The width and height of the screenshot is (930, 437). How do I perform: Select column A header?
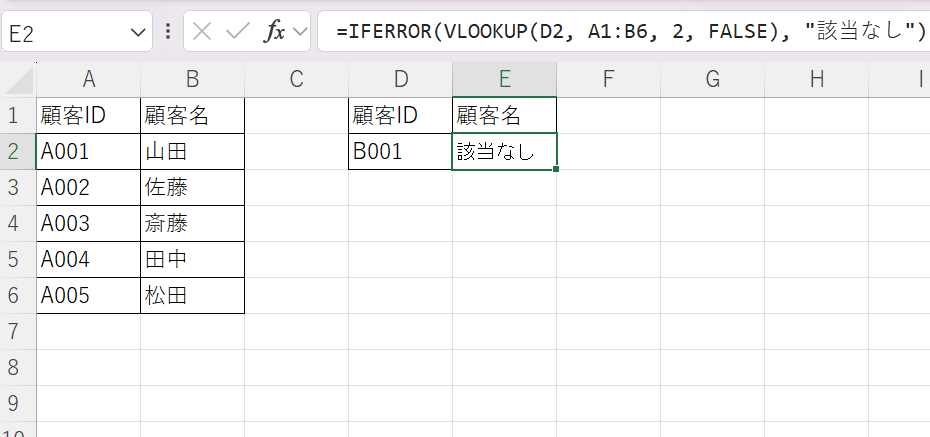[x=88, y=79]
